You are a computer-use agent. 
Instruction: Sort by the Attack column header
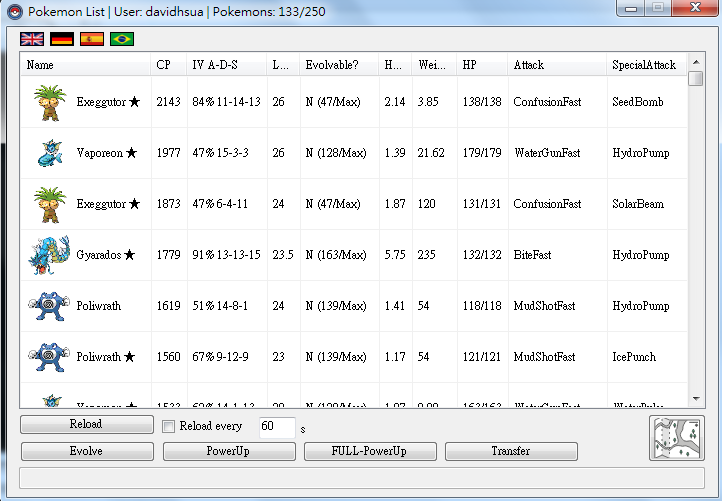[x=557, y=65]
